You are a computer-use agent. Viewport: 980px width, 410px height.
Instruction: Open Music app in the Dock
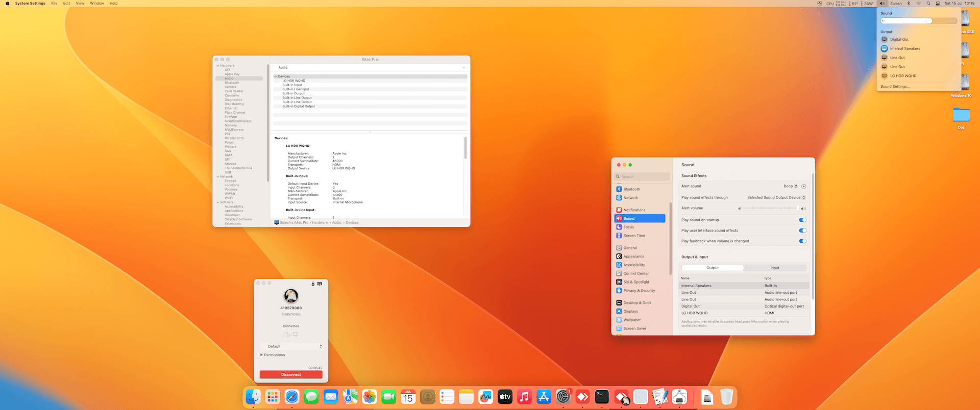525,397
